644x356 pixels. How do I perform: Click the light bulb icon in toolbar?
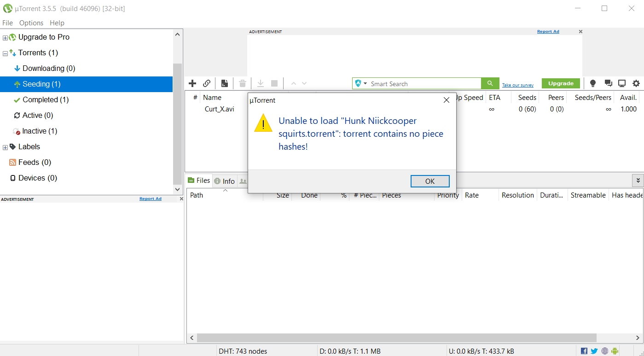tap(593, 83)
